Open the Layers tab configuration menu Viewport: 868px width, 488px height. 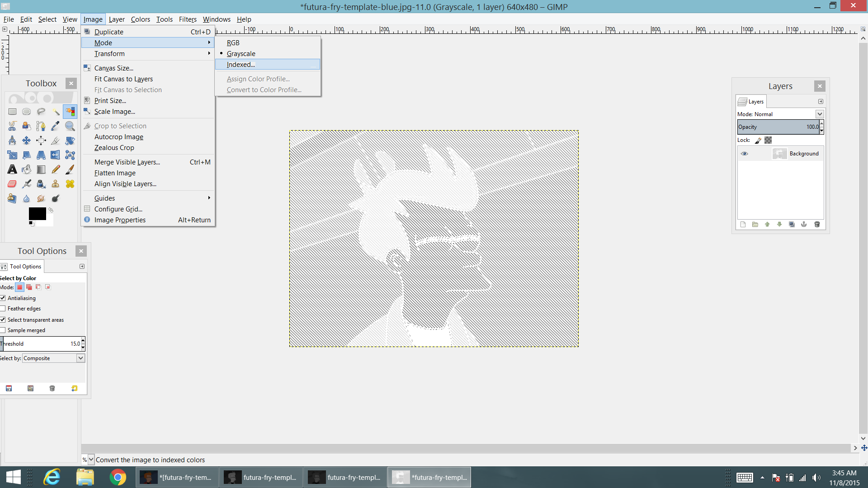(x=821, y=102)
